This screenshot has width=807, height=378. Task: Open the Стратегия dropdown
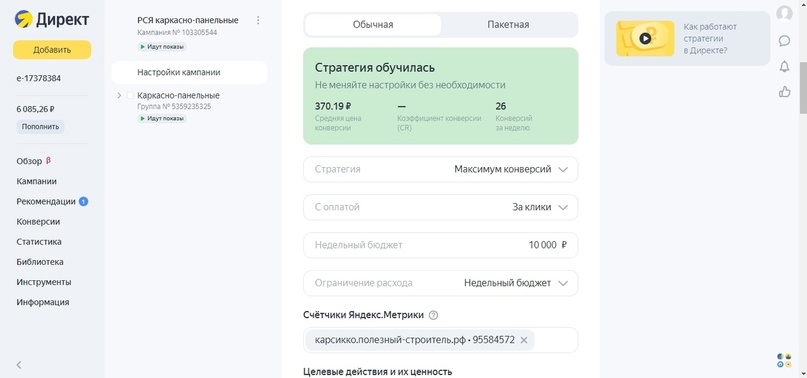(x=441, y=169)
